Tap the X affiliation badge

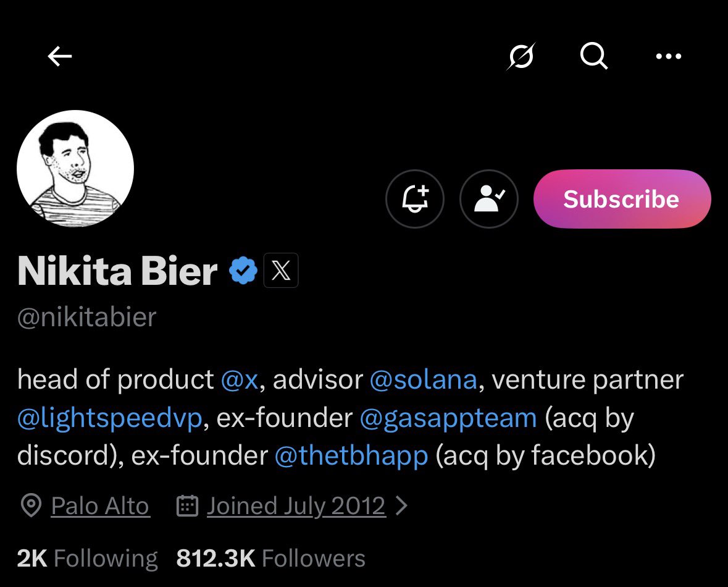click(281, 271)
